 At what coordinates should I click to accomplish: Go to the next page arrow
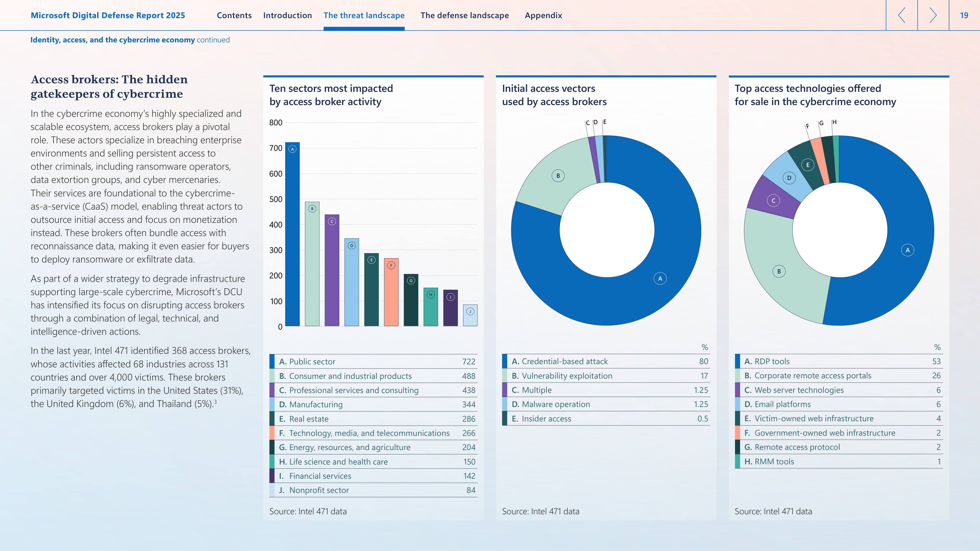(x=933, y=15)
